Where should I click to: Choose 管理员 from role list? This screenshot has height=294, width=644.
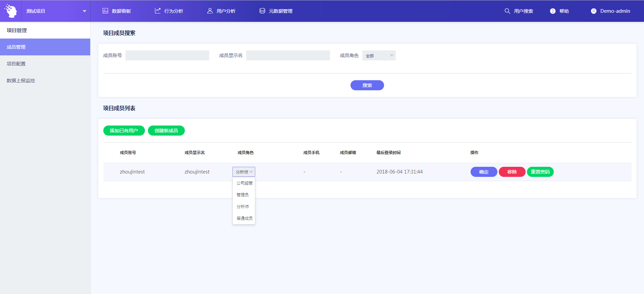coord(243,195)
